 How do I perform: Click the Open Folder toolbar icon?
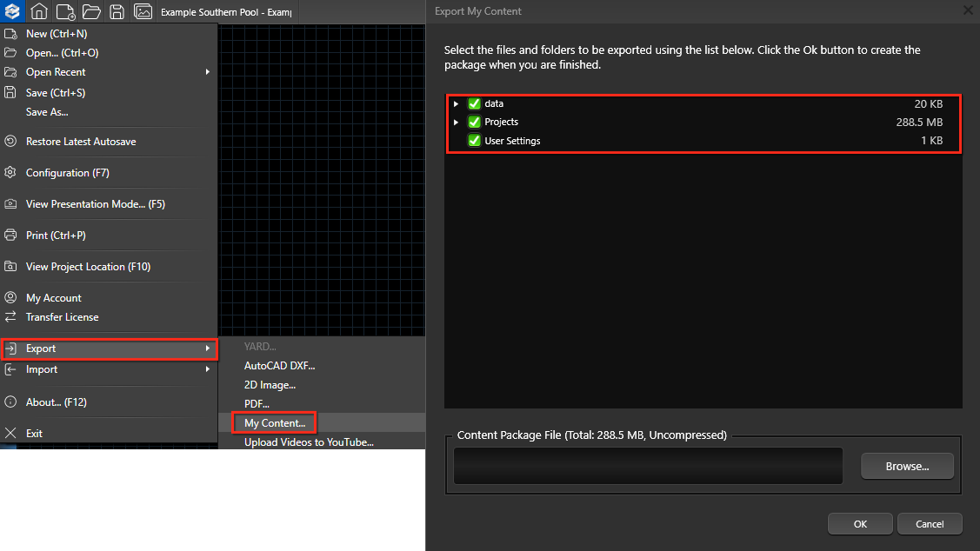90,11
